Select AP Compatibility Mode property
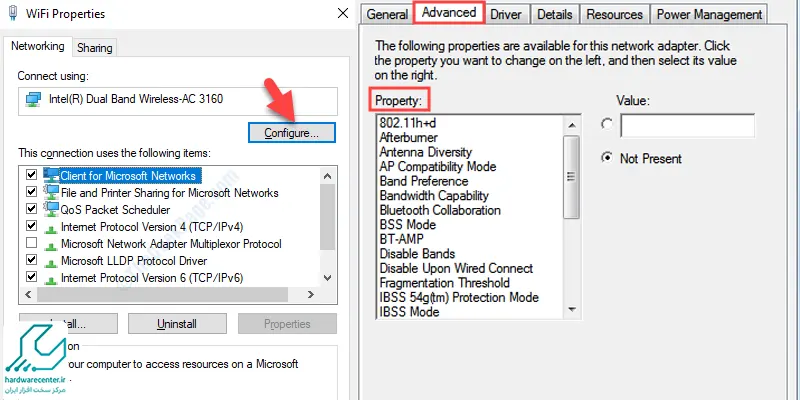The width and height of the screenshot is (800, 400). (438, 166)
